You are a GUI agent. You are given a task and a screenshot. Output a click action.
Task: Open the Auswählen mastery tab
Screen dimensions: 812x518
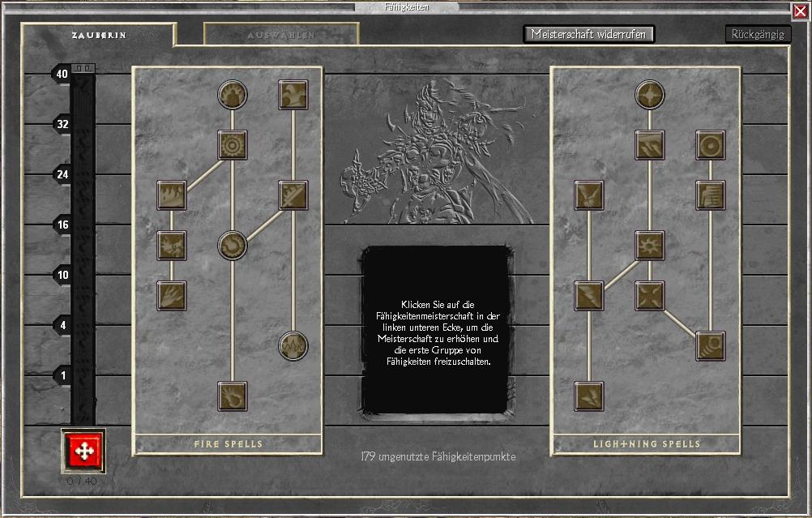point(280,35)
